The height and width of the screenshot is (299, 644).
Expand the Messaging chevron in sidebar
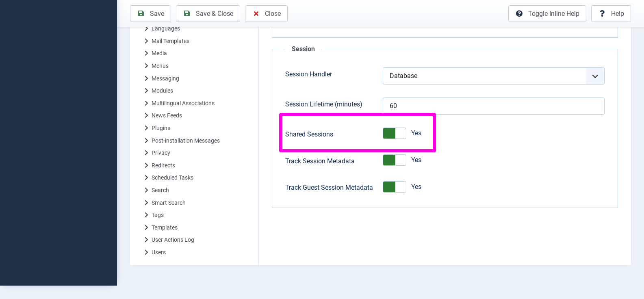[x=146, y=78]
